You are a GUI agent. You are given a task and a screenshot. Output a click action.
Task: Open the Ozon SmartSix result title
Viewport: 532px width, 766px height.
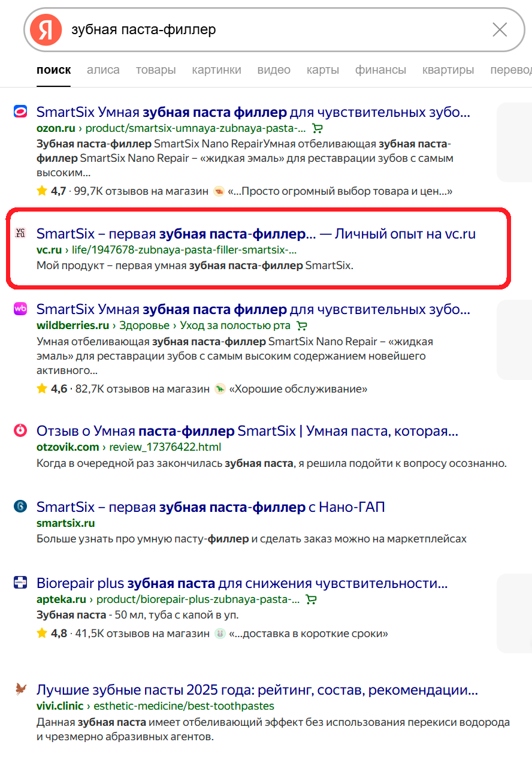coord(253,112)
